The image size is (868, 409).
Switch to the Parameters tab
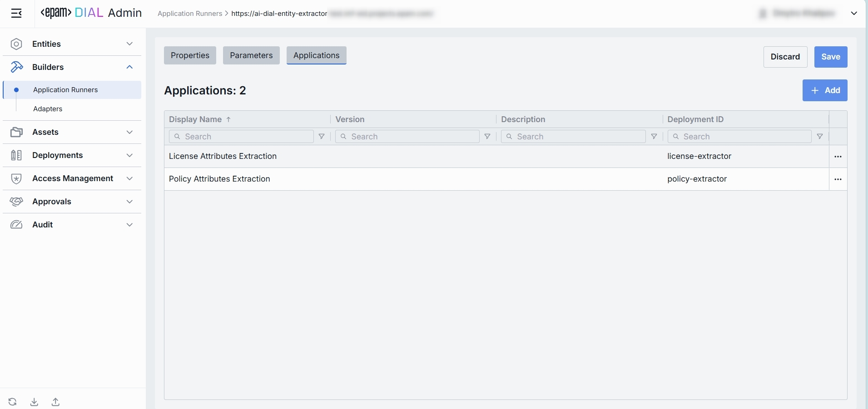tap(251, 55)
